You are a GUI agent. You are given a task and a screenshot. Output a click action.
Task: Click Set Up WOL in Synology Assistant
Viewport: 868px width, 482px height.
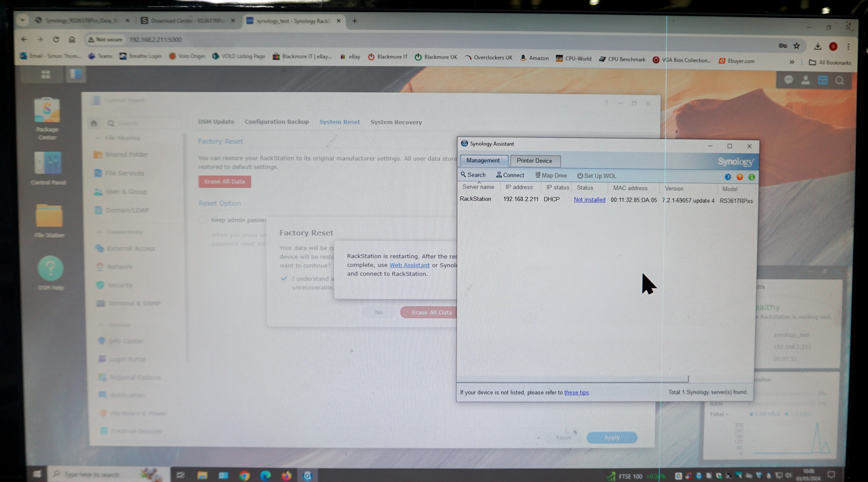(x=597, y=176)
